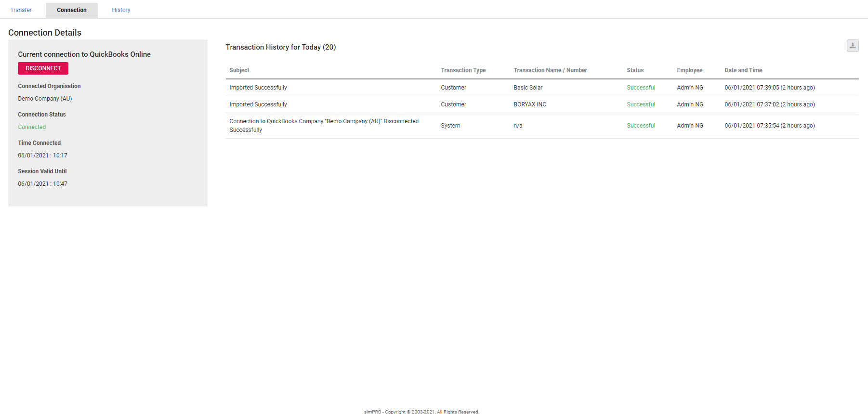The width and height of the screenshot is (868, 414).
Task: Click the Employee column header
Action: pyautogui.click(x=689, y=70)
